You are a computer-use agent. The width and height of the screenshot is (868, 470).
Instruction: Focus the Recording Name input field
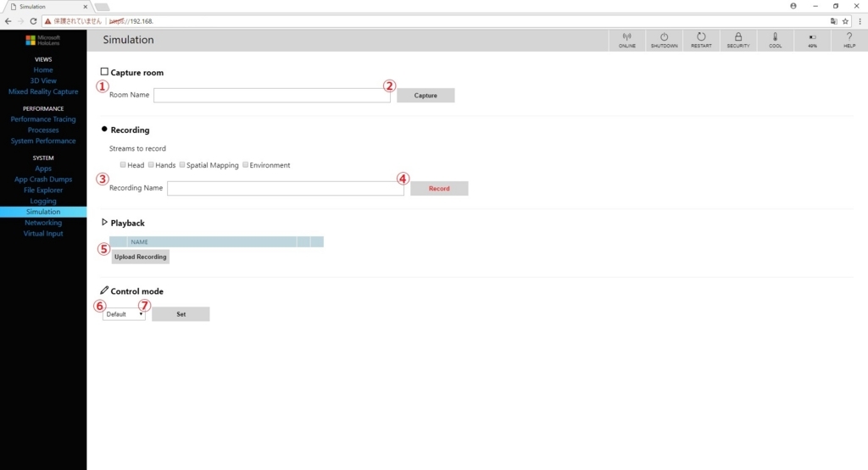pyautogui.click(x=286, y=188)
